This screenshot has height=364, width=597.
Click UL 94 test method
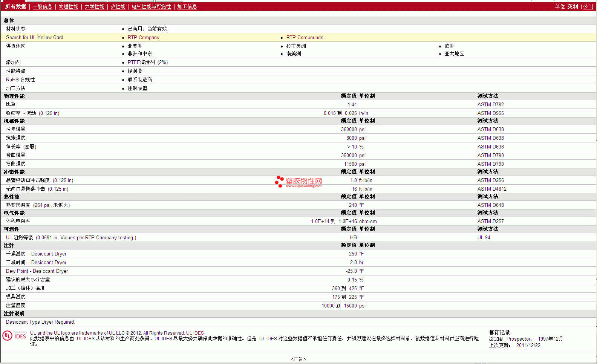point(484,238)
